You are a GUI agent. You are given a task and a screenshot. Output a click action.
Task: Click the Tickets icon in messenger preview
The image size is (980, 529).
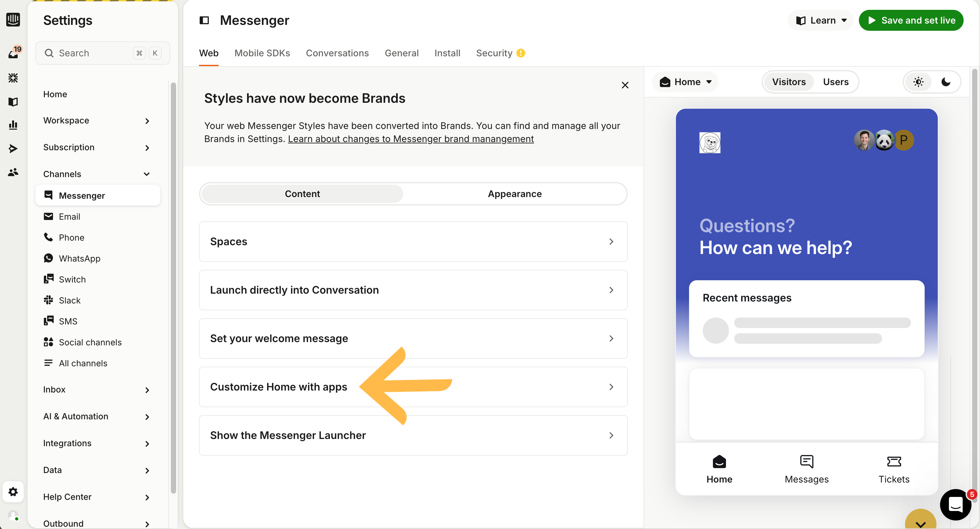894,462
